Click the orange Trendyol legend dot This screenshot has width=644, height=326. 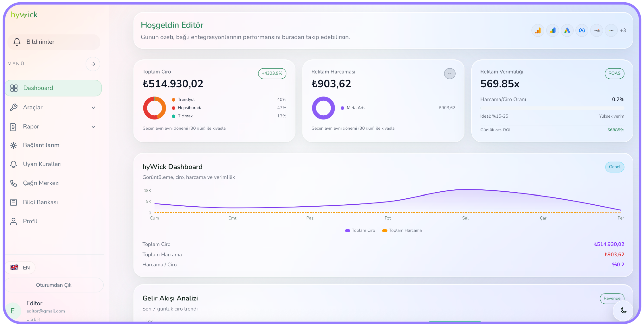[x=173, y=100]
